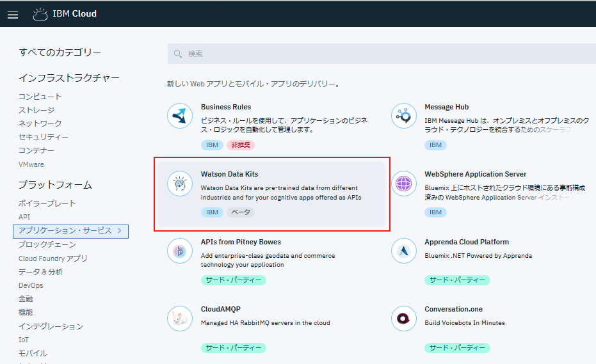The image size is (596, 364).
Task: Click the CloudAMQP rabbit icon
Action: pyautogui.click(x=180, y=319)
